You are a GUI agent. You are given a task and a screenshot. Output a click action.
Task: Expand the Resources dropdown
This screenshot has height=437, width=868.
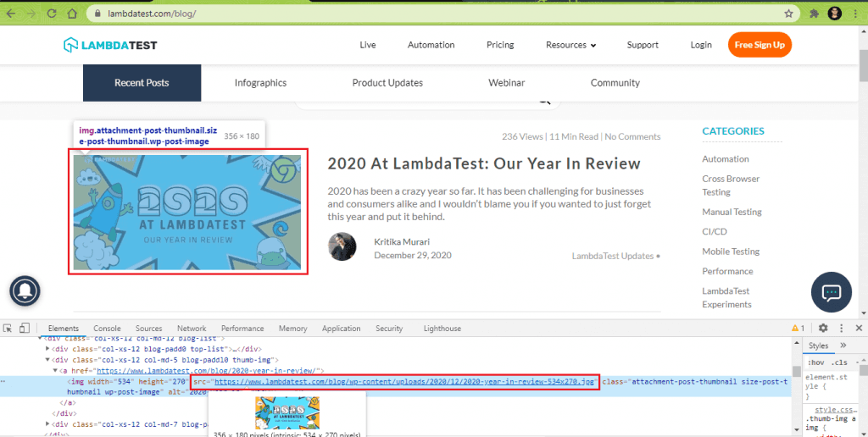coord(570,45)
